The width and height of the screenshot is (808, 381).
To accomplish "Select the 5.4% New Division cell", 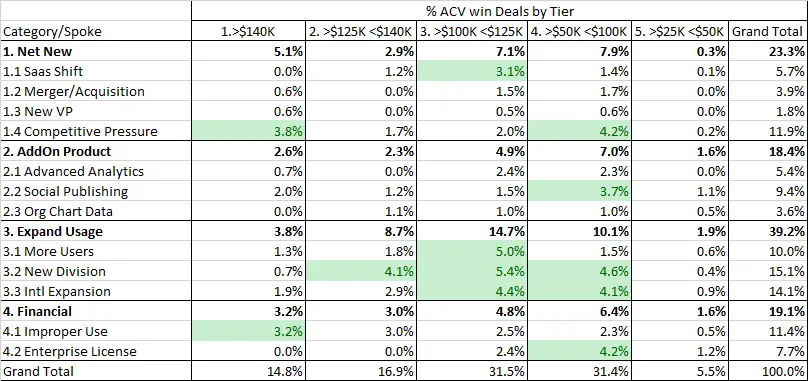I will click(x=472, y=271).
